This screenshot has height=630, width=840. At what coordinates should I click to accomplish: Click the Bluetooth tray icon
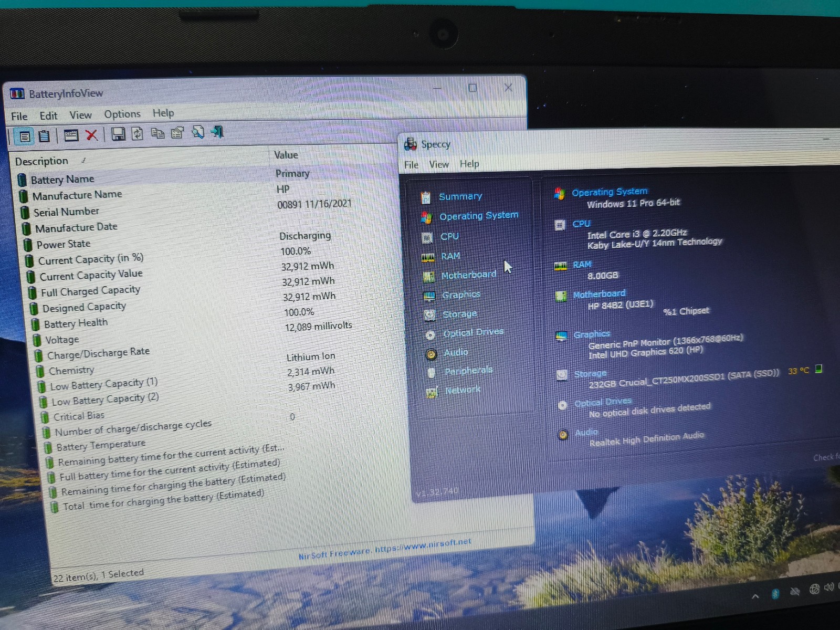tap(775, 594)
